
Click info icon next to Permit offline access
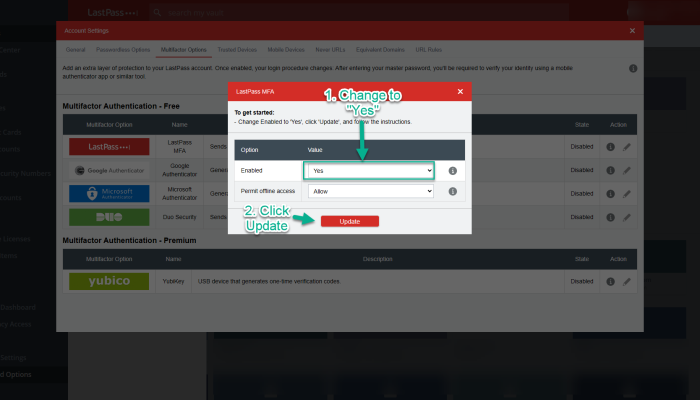pos(452,191)
